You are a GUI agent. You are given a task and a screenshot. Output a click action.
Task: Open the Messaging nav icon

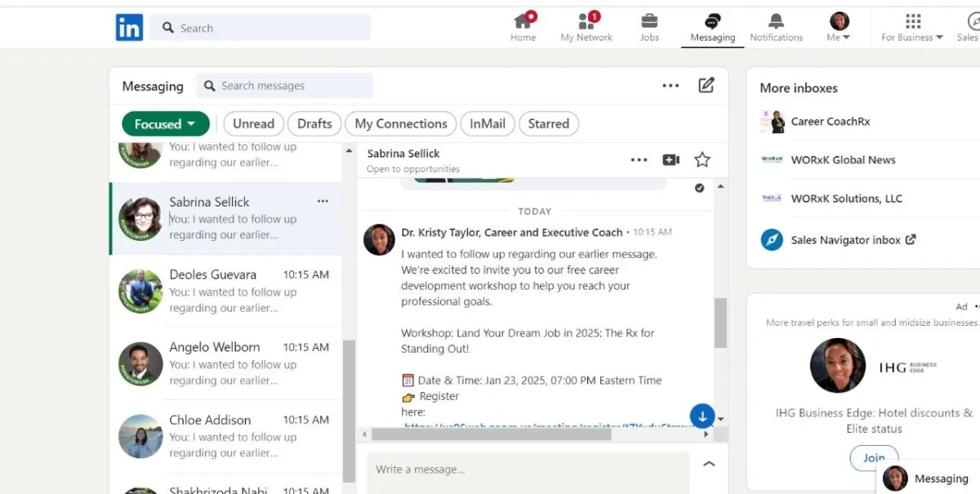pyautogui.click(x=712, y=28)
